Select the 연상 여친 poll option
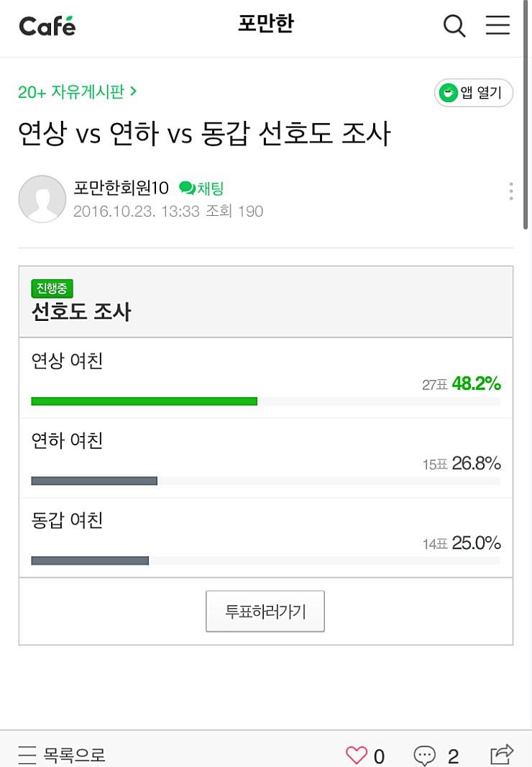 point(68,360)
